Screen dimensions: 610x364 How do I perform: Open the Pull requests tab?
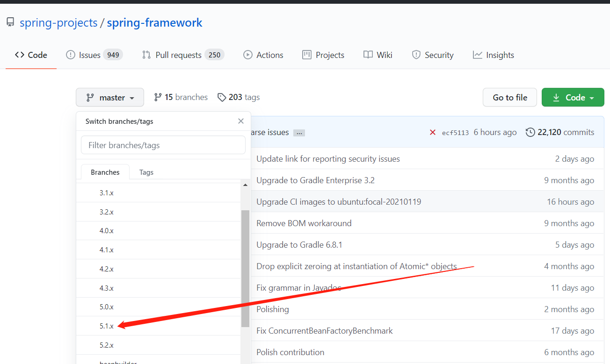click(183, 55)
